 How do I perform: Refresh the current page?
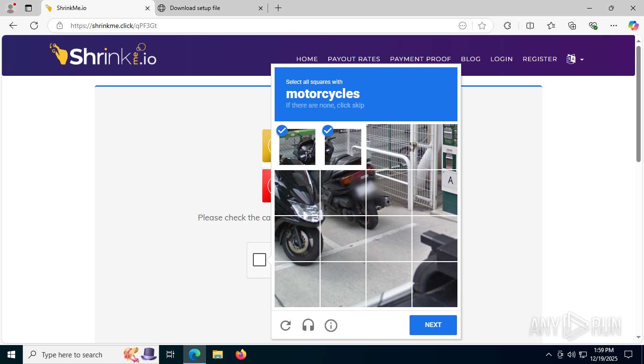(34, 26)
